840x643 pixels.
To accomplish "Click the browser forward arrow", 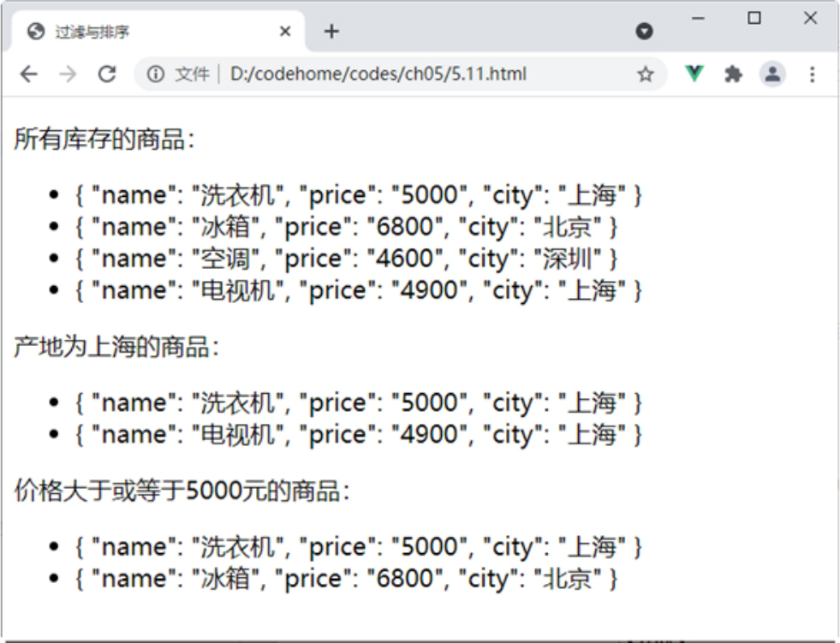I will (x=68, y=74).
